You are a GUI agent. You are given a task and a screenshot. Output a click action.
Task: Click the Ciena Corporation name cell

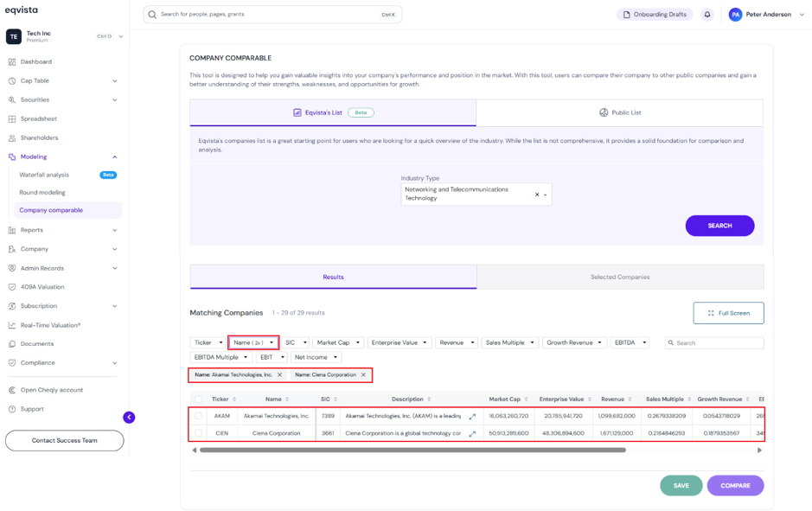[276, 433]
